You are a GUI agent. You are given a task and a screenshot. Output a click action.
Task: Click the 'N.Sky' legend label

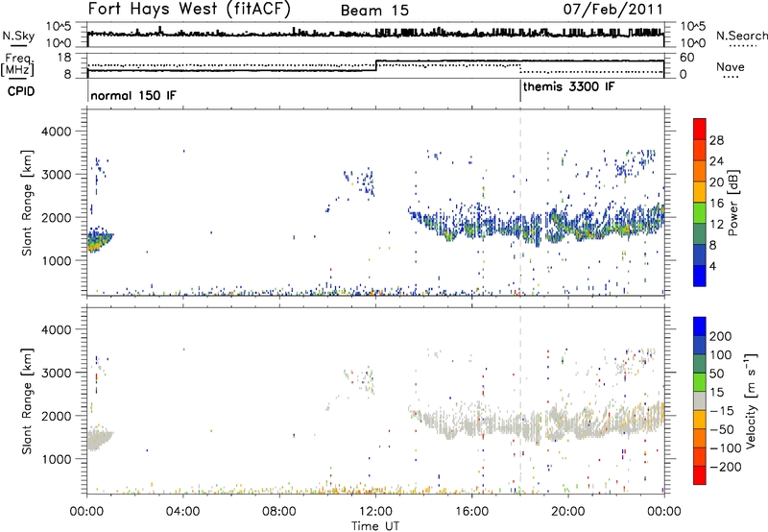(18, 36)
